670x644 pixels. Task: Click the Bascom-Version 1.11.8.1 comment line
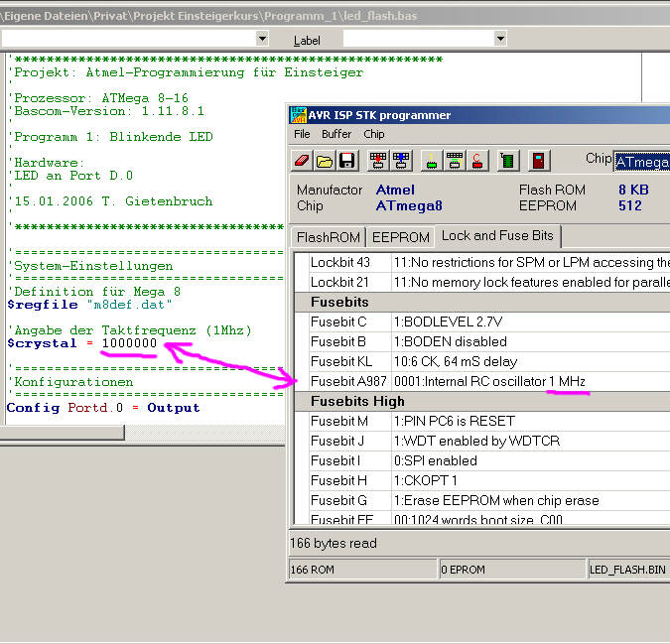(x=106, y=111)
